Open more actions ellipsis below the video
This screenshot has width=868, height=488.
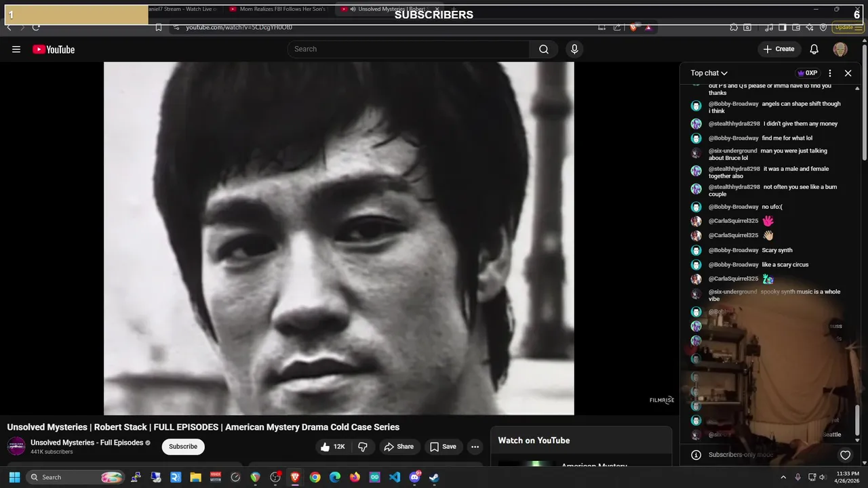click(x=475, y=447)
